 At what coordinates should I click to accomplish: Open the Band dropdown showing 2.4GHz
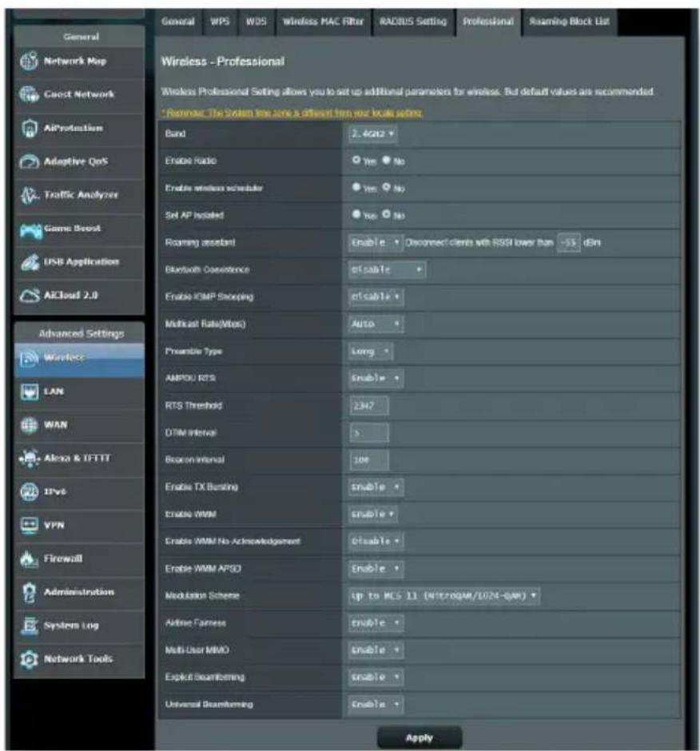(372, 133)
